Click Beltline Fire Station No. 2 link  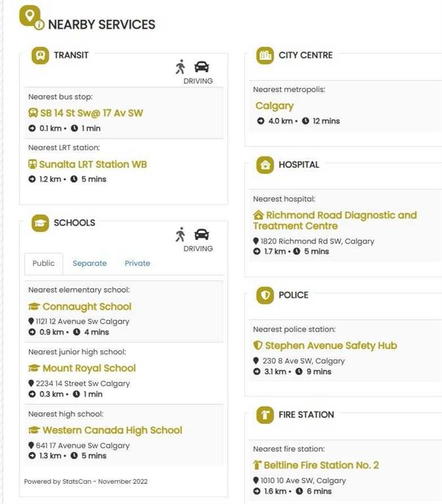point(321,465)
